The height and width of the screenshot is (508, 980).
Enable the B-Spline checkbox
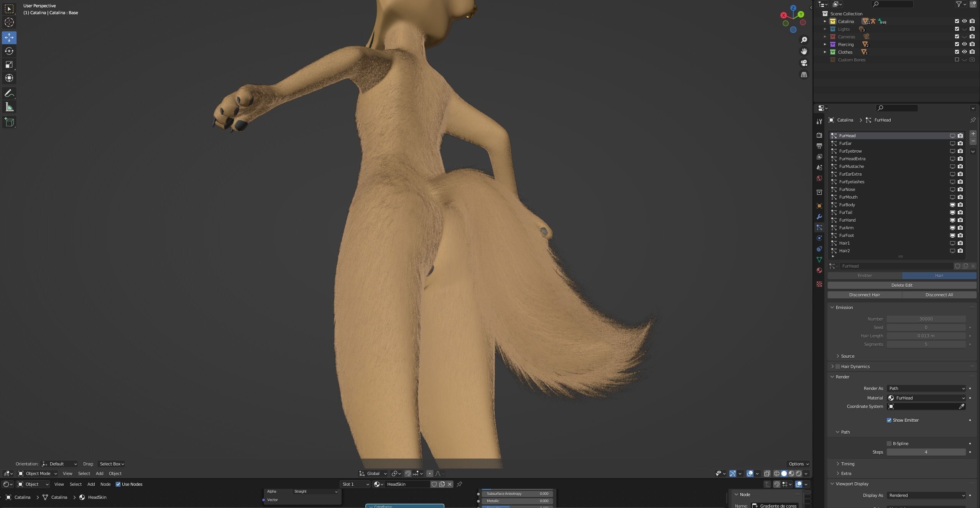(889, 444)
